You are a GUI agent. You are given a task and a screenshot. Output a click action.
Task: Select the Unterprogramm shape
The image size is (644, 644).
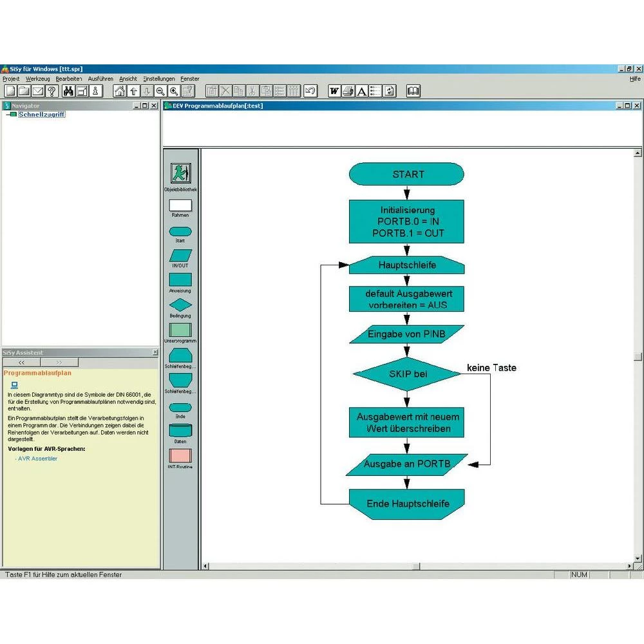point(180,330)
